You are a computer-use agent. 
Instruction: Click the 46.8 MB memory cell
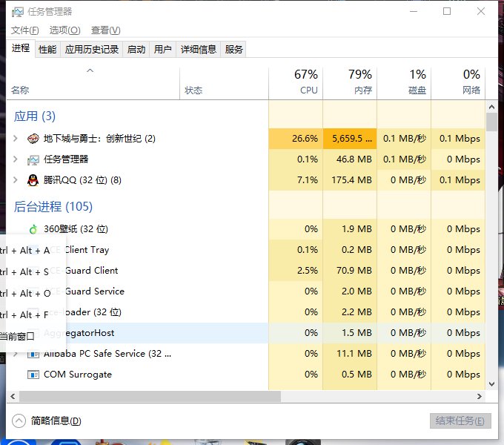350,159
